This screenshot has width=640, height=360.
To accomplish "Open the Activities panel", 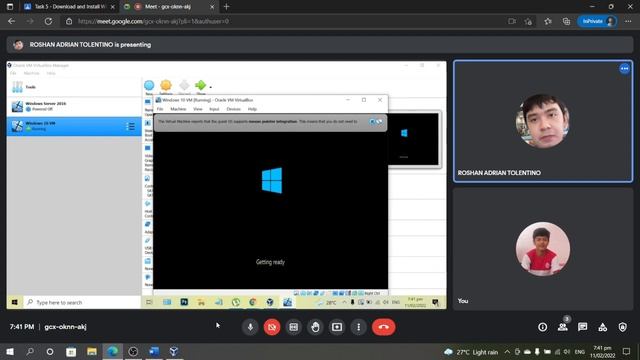I will pyautogui.click(x=602, y=327).
